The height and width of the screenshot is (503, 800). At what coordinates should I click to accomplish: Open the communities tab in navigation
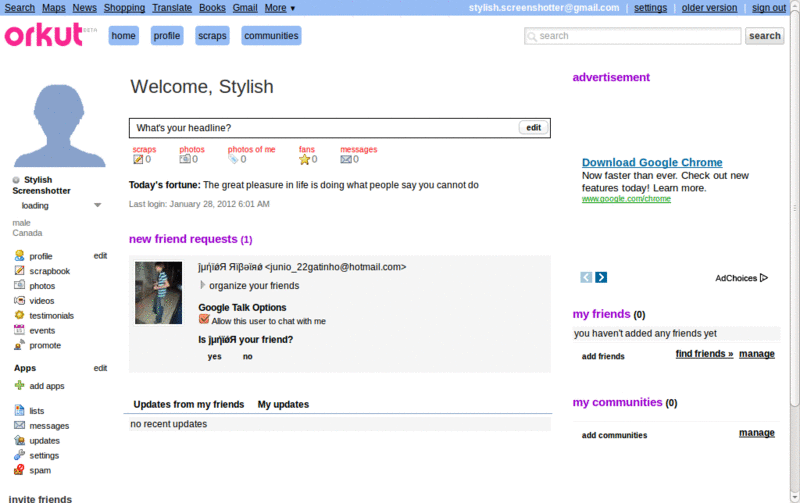271,36
